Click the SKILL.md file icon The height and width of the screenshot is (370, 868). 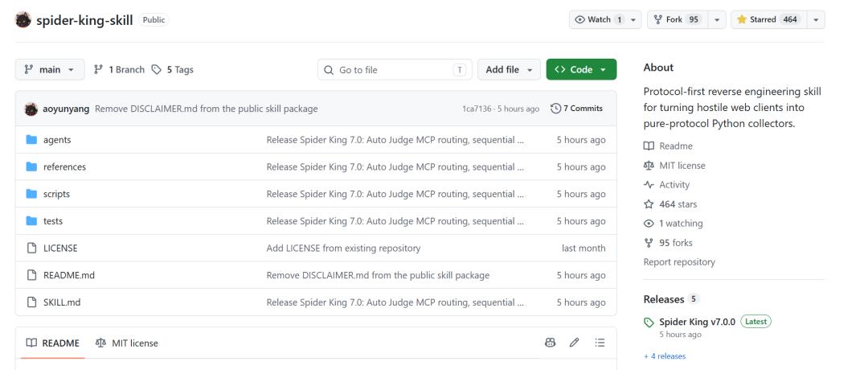click(31, 302)
